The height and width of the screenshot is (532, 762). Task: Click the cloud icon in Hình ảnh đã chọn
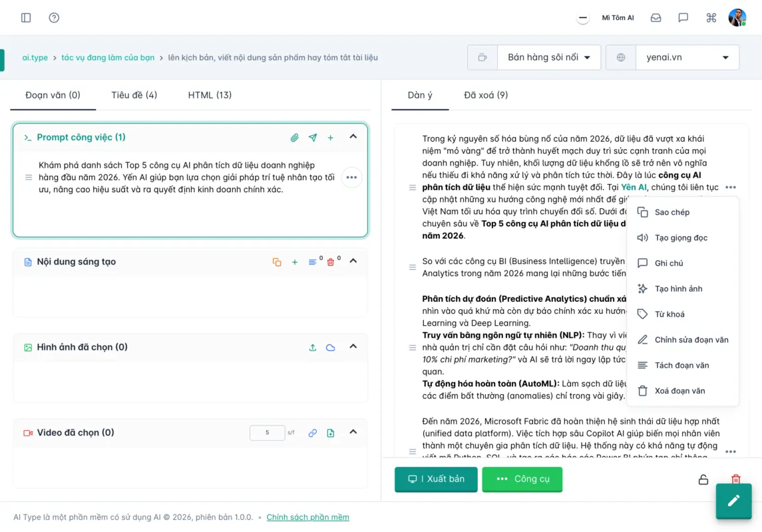[x=331, y=348]
